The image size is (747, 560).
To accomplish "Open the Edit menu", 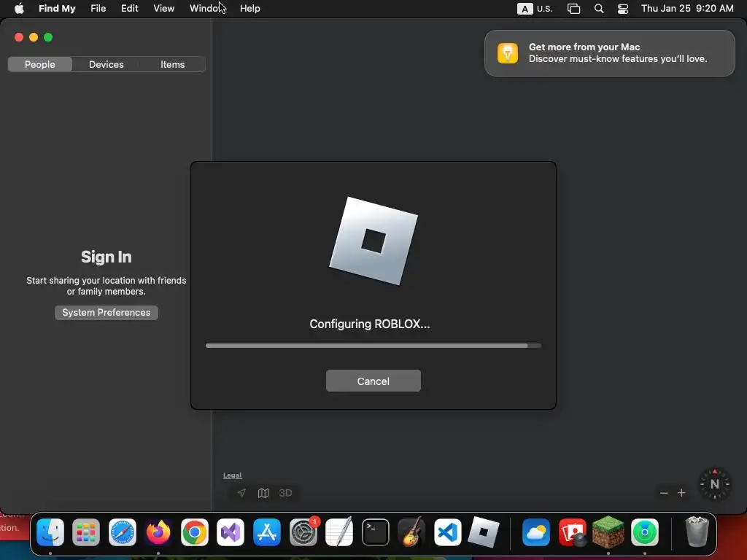I will click(130, 9).
